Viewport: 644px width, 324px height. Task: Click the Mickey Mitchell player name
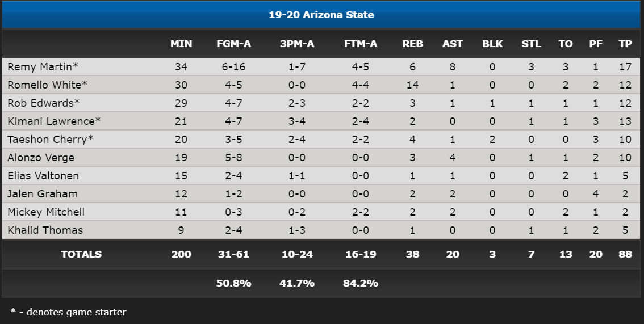pos(46,212)
